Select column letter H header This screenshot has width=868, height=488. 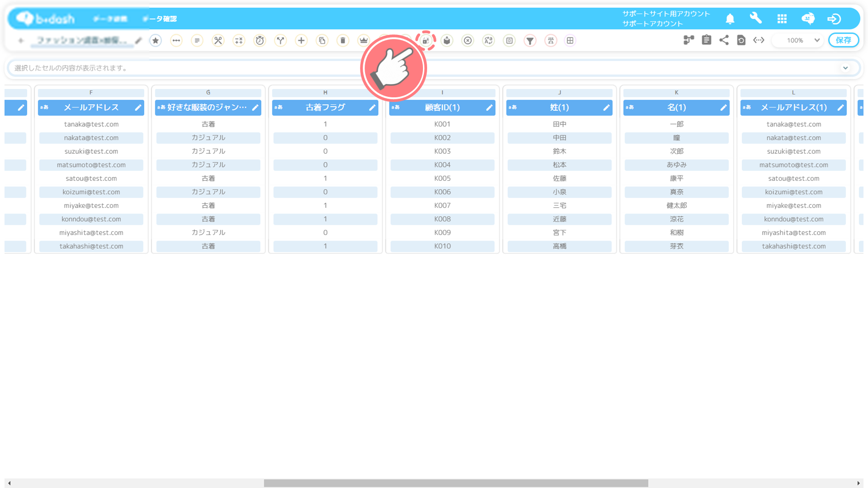pos(325,93)
